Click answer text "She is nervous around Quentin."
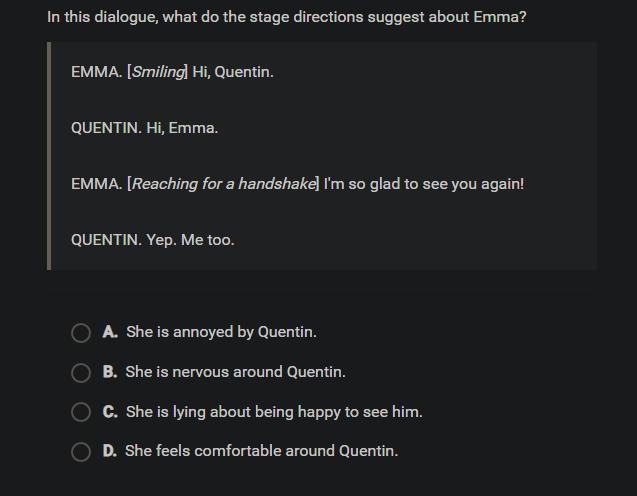The width and height of the screenshot is (637, 496). (235, 372)
